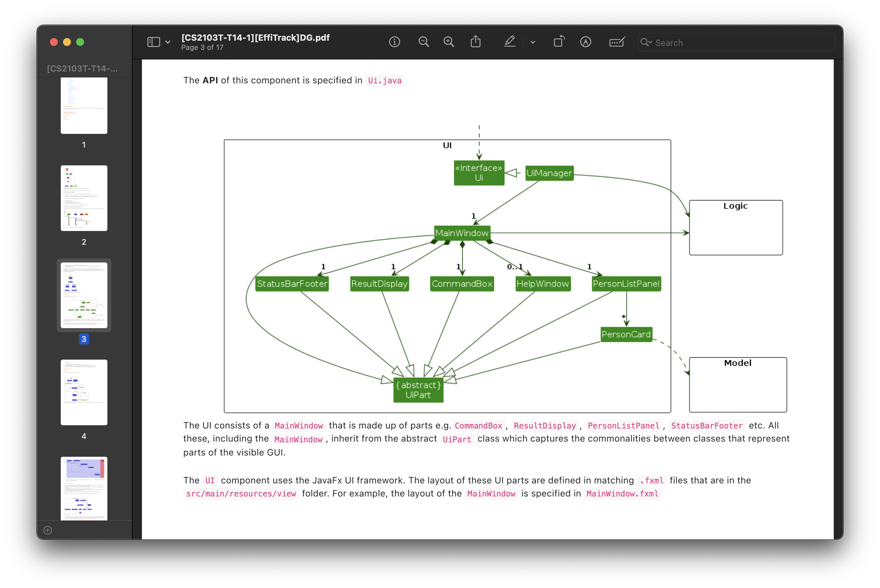
Task: Click the PersonCard diagram box
Action: point(626,334)
